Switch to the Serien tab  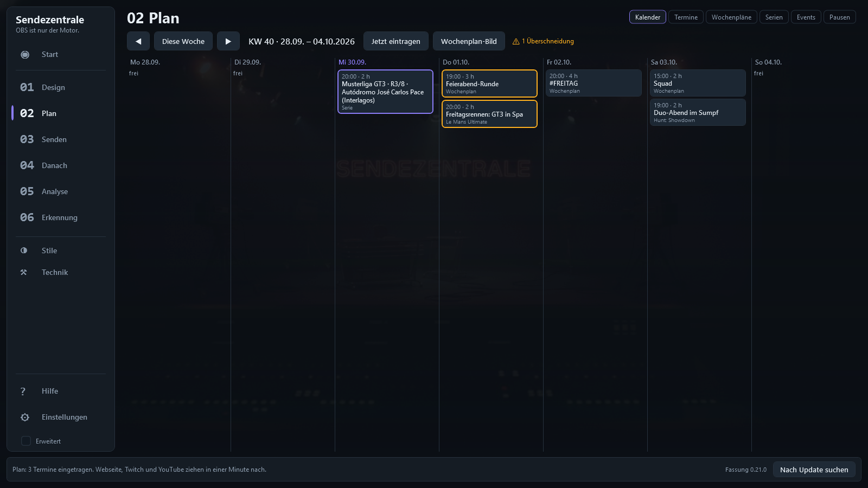coord(774,17)
